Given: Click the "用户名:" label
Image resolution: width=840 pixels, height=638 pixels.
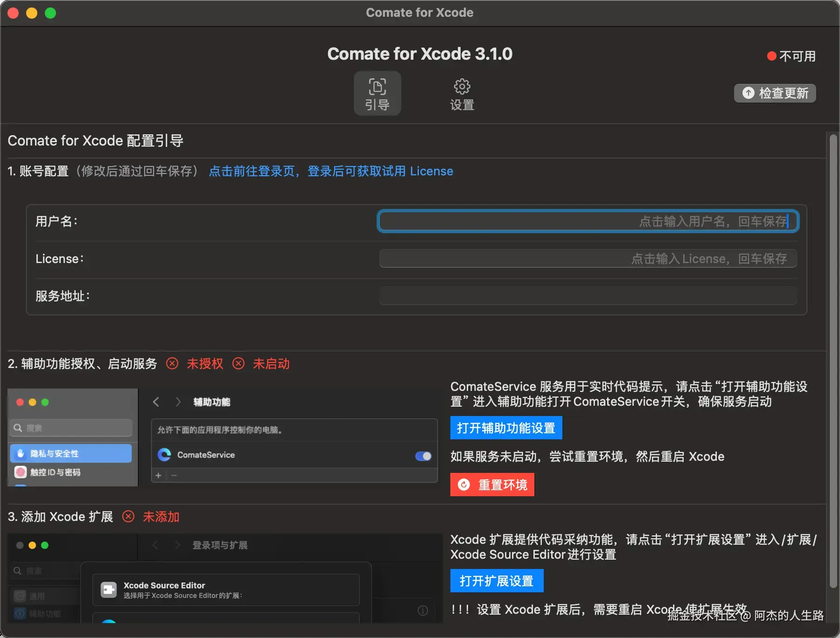Looking at the screenshot, I should 57,221.
